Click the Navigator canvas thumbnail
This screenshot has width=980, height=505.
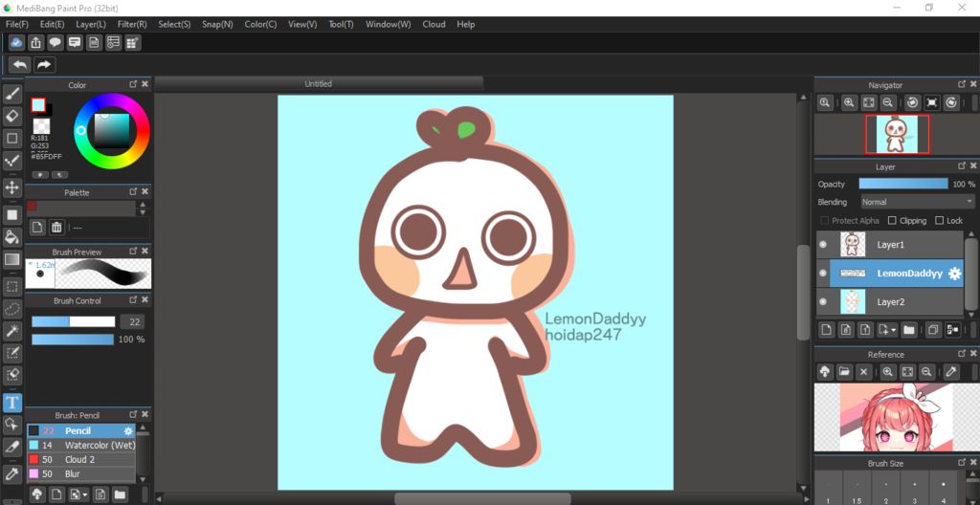897,134
